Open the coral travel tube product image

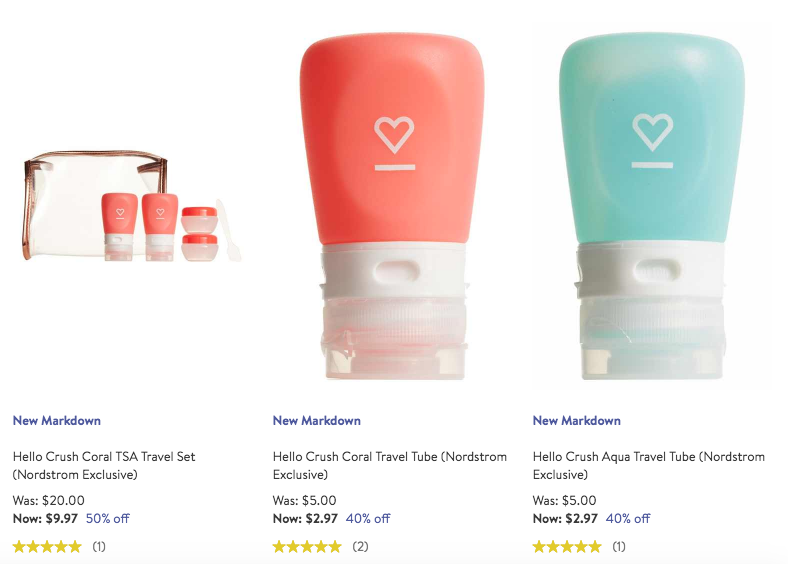point(392,206)
